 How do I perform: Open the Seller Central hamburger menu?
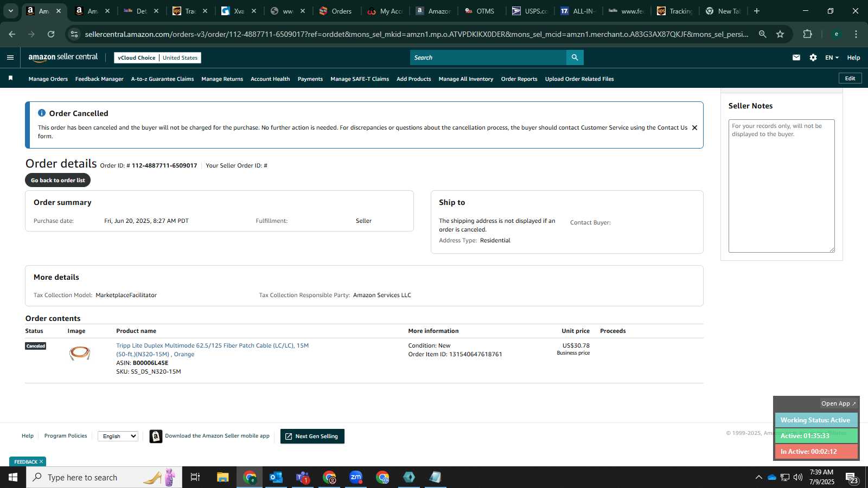click(x=10, y=57)
